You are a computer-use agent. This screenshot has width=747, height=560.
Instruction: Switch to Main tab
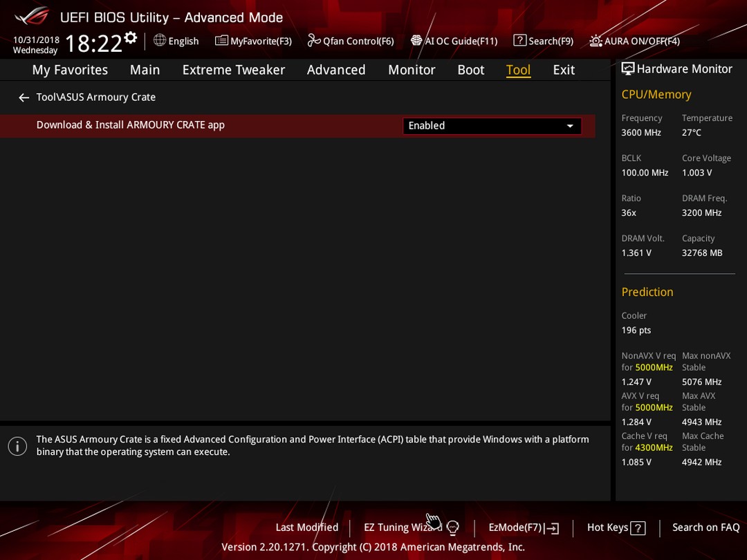point(145,70)
